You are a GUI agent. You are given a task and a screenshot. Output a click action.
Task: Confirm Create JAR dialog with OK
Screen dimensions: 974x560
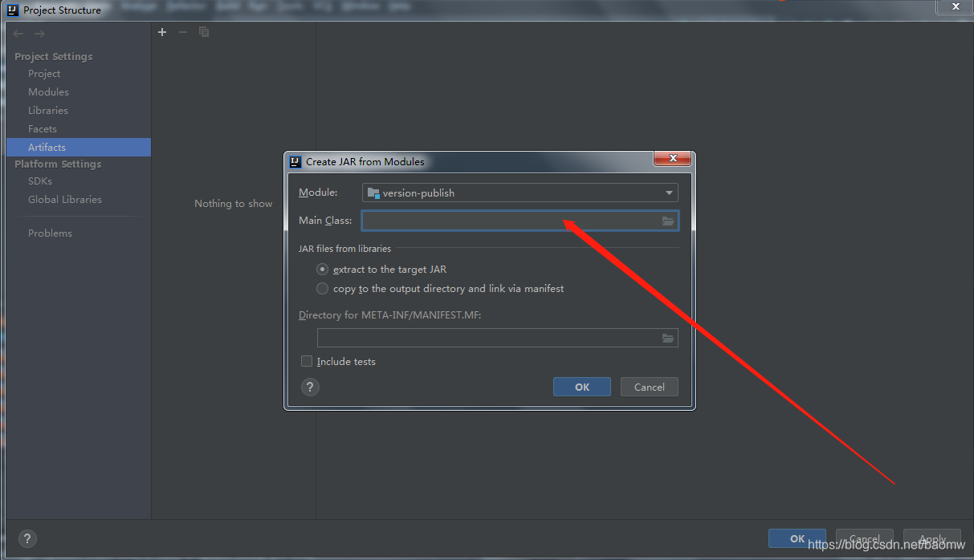tap(582, 387)
